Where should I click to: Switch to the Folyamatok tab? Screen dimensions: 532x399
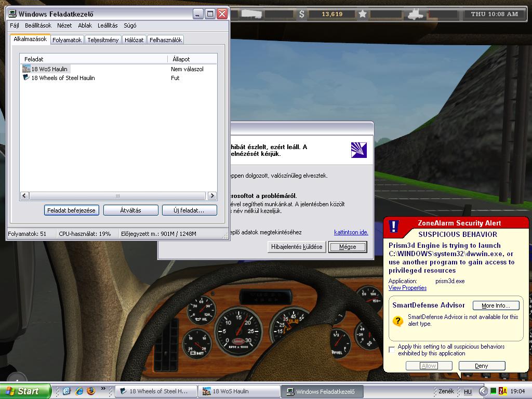pyautogui.click(x=67, y=40)
